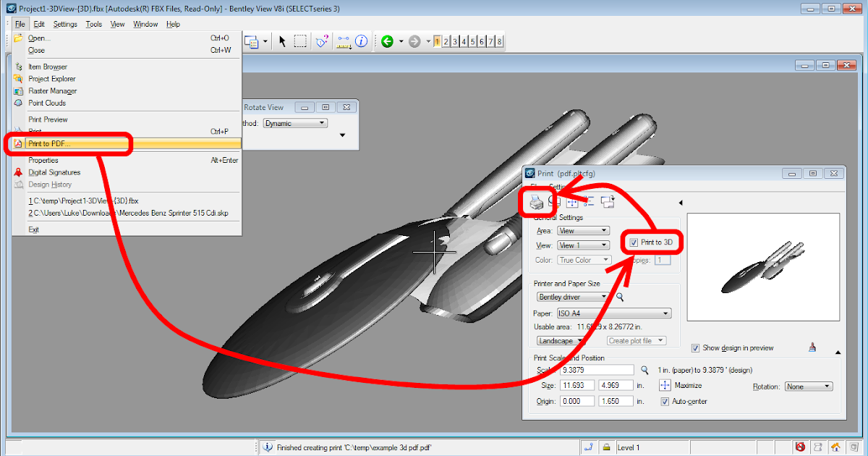Select the Element Selection arrow tool

pyautogui.click(x=283, y=41)
